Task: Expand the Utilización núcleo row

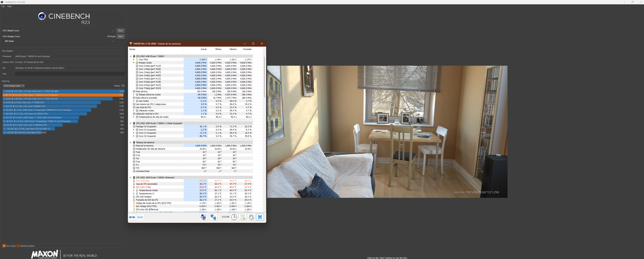Action: (x=133, y=111)
